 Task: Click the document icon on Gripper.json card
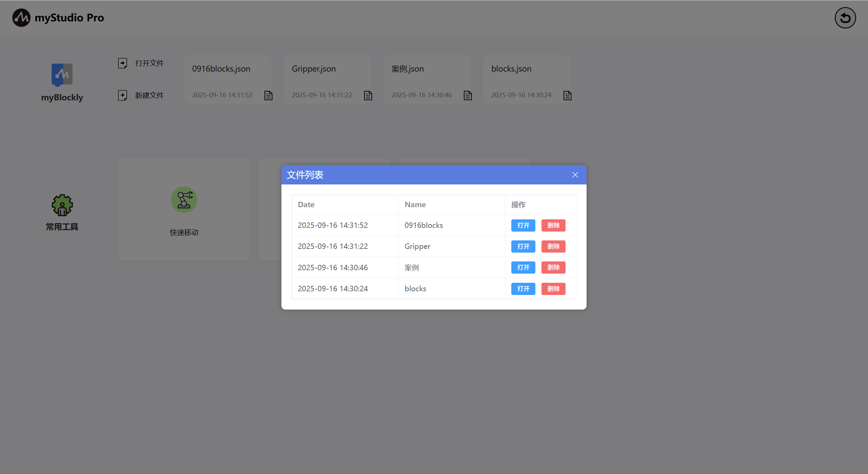coord(368,96)
